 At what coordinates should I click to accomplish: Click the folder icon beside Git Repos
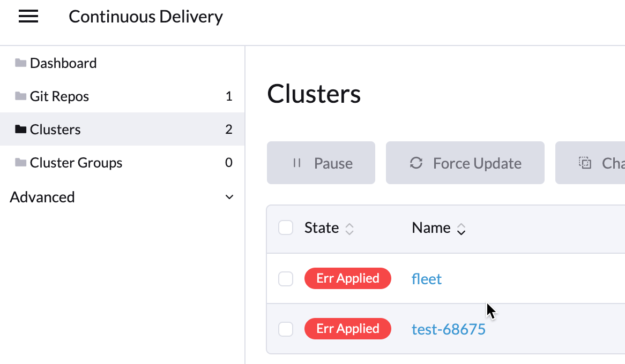pyautogui.click(x=19, y=96)
